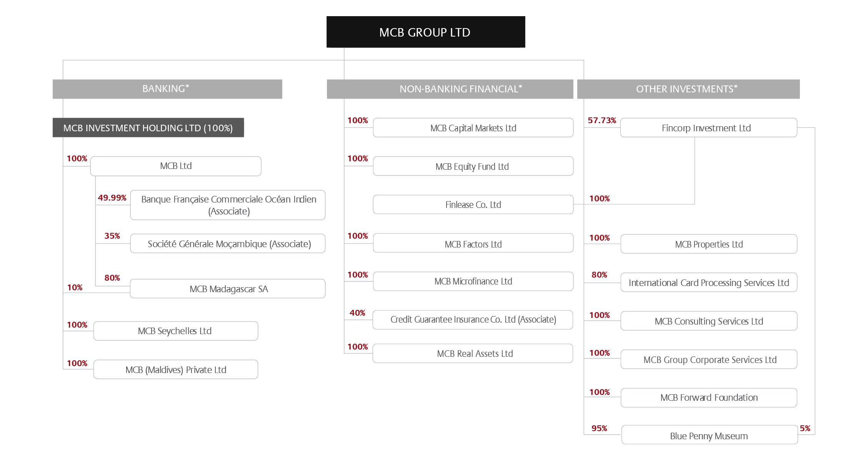Select the MCB Equity Fund Ltd box
Viewport: 868px width, 460px height.
point(473,166)
